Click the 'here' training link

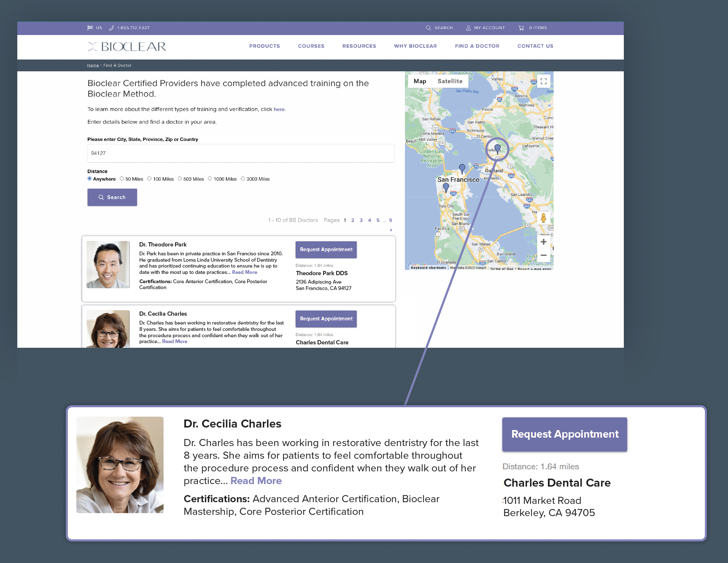pos(279,109)
